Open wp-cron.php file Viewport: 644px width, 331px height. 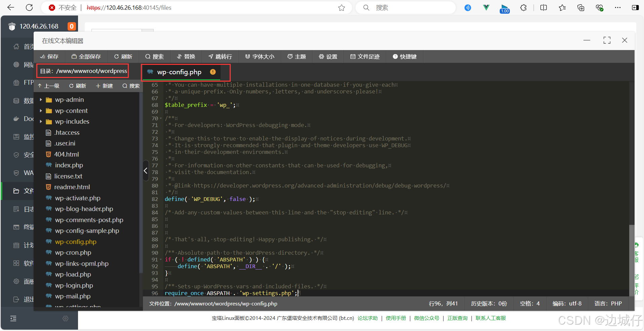pyautogui.click(x=73, y=253)
